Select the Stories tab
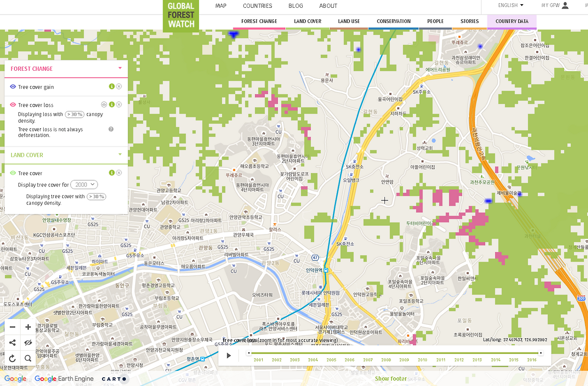 click(x=469, y=22)
